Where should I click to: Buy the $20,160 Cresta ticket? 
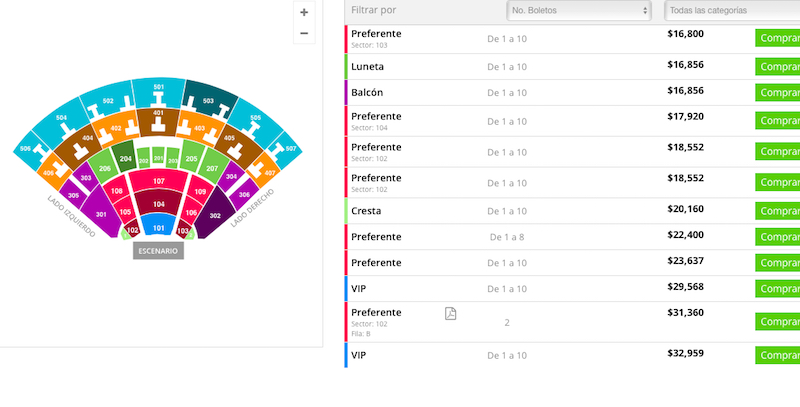point(778,212)
